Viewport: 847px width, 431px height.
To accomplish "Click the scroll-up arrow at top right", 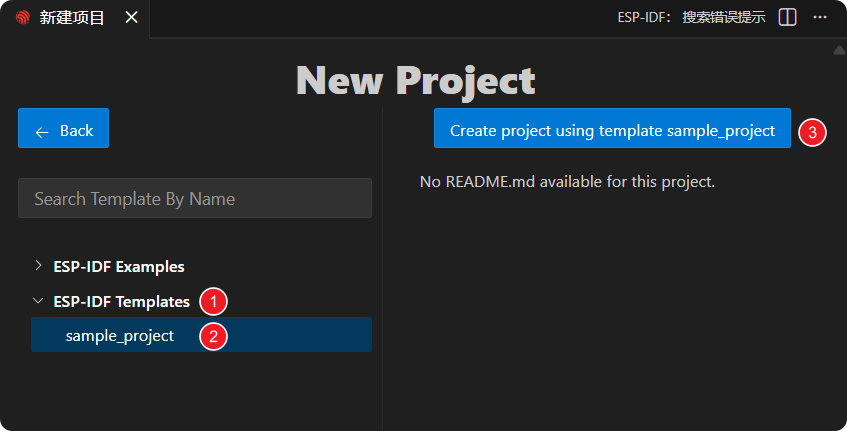I will [839, 49].
